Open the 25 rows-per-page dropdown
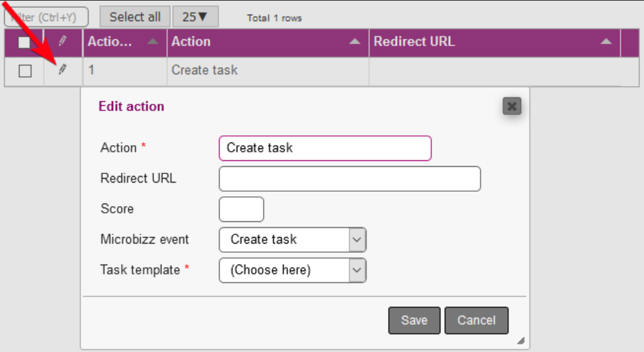This screenshot has width=644, height=352. click(195, 17)
